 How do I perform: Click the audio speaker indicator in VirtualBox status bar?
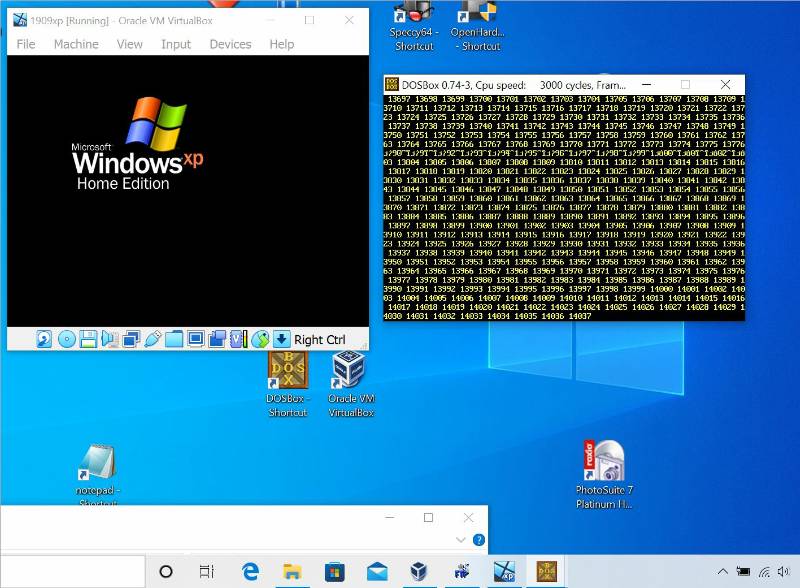tap(109, 339)
